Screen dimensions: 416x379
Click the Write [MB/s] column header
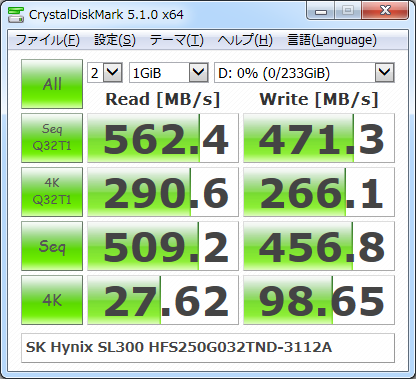[319, 99]
